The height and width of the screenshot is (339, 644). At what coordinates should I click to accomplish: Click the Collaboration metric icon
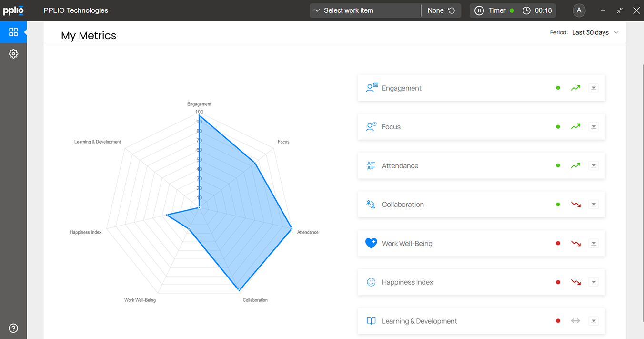pyautogui.click(x=371, y=204)
